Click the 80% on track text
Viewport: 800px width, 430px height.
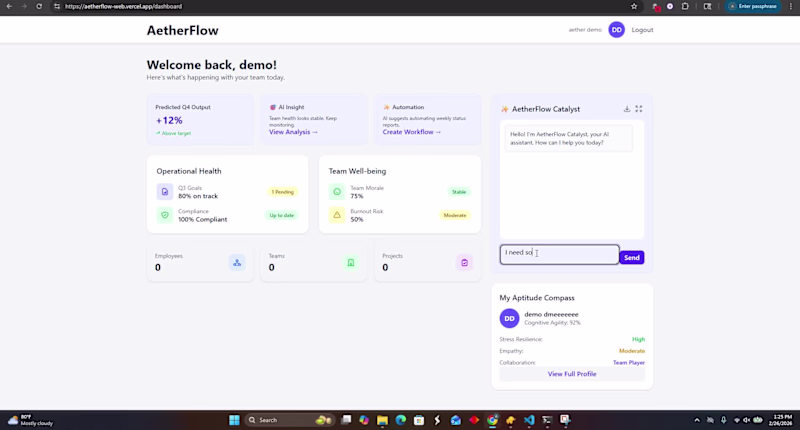tap(198, 196)
